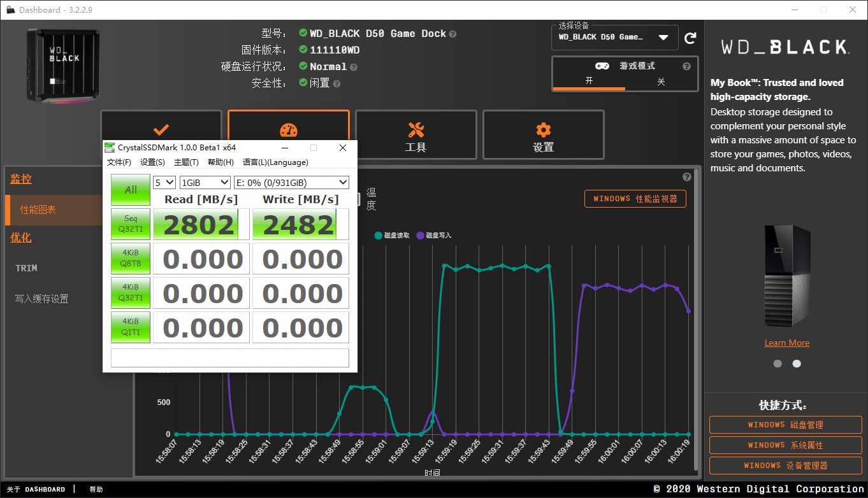Open the 设置 settings tab
868x498 pixels.
coord(544,135)
